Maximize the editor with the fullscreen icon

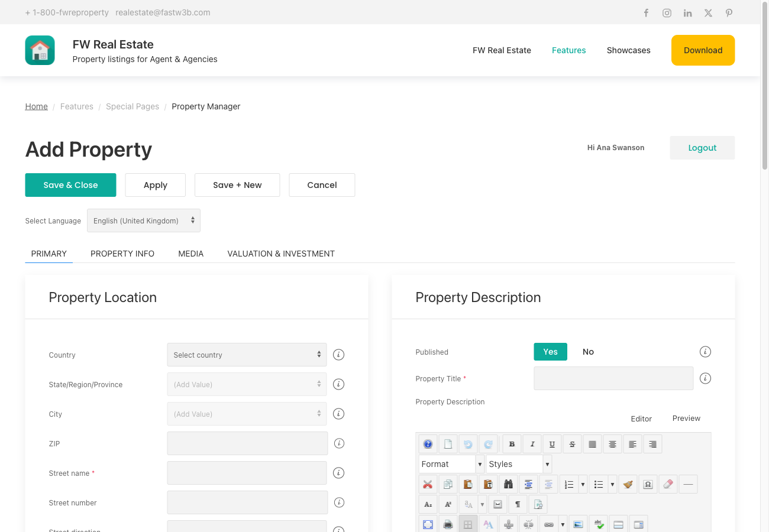pyautogui.click(x=428, y=524)
